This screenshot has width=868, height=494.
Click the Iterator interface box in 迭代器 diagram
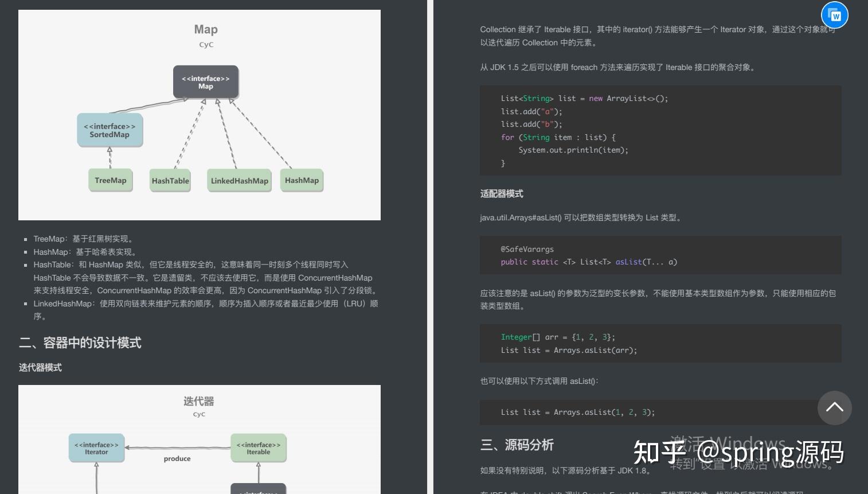tap(95, 448)
